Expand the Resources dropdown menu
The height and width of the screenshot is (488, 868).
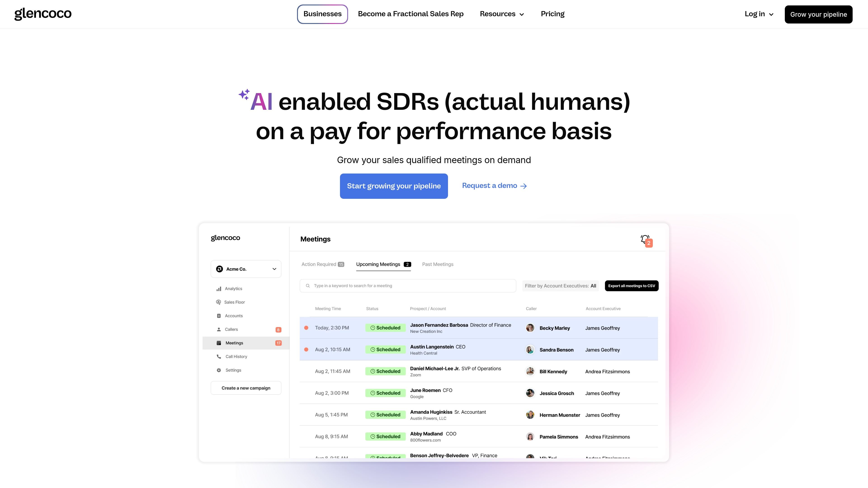coord(502,14)
